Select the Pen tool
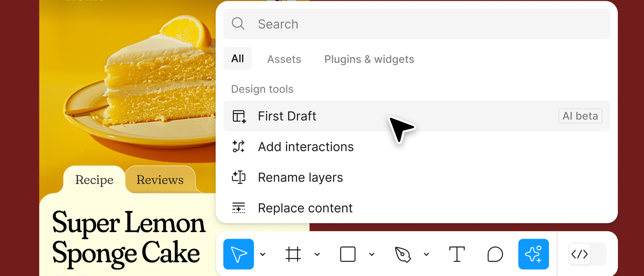The width and height of the screenshot is (644, 276). coord(403,254)
